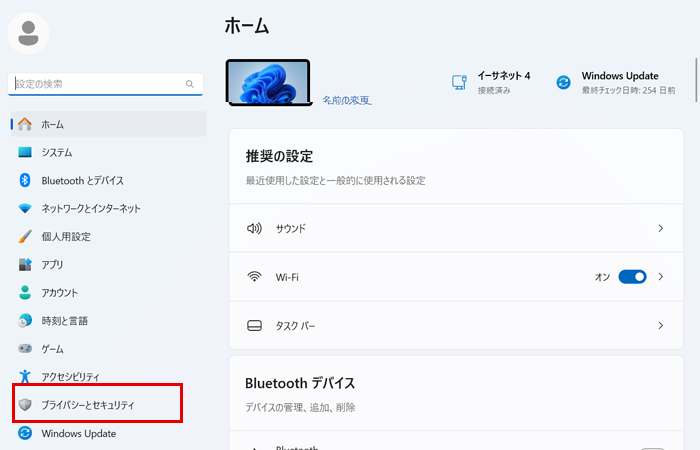Click the sound speaker icon
The height and width of the screenshot is (450, 700).
coord(254,229)
